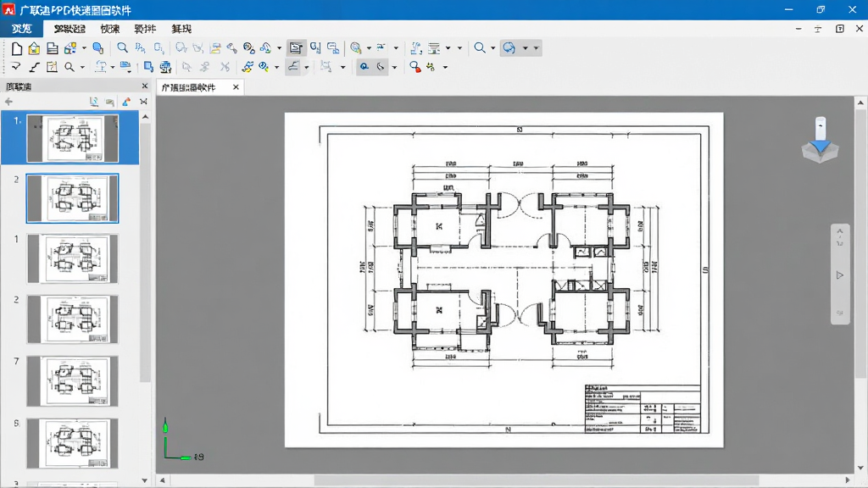Click the crossed-arrows icon in thumbnail panel header
Screen dimensions: 868x488
143,102
